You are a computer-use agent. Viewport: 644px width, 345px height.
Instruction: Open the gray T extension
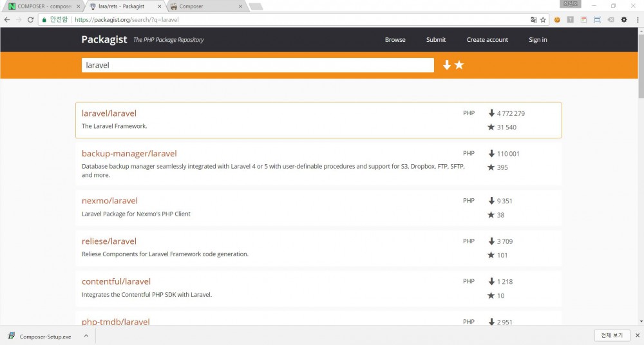pyautogui.click(x=570, y=20)
